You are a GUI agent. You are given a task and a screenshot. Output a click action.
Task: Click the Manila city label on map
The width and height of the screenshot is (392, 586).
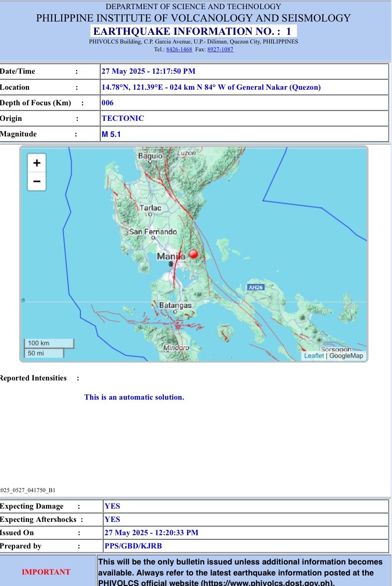coord(171,256)
